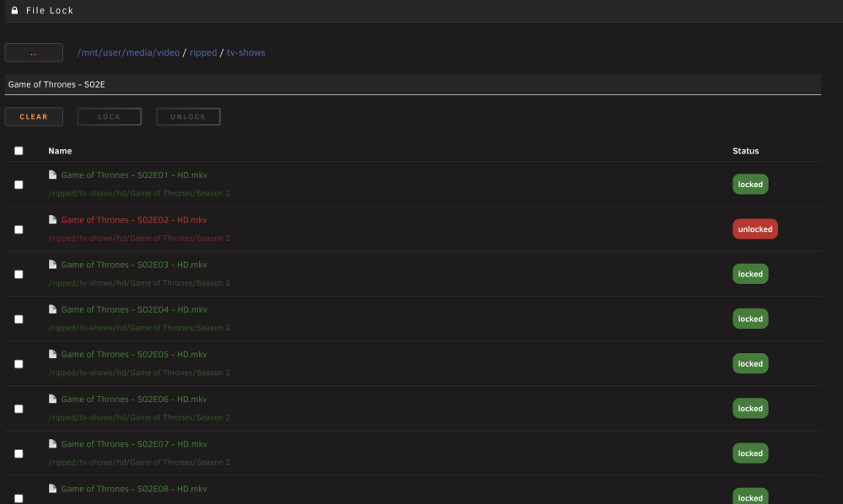Click the red S02E02 - HD.mkv filename
Viewport: 843px width, 504px height.
click(x=134, y=220)
